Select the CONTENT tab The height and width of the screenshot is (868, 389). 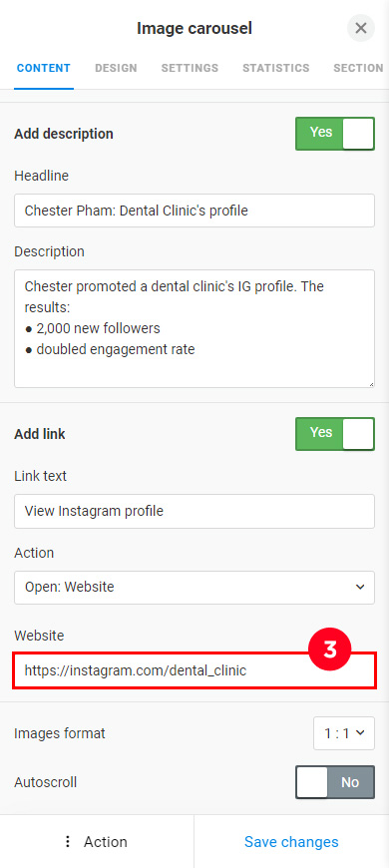point(44,68)
